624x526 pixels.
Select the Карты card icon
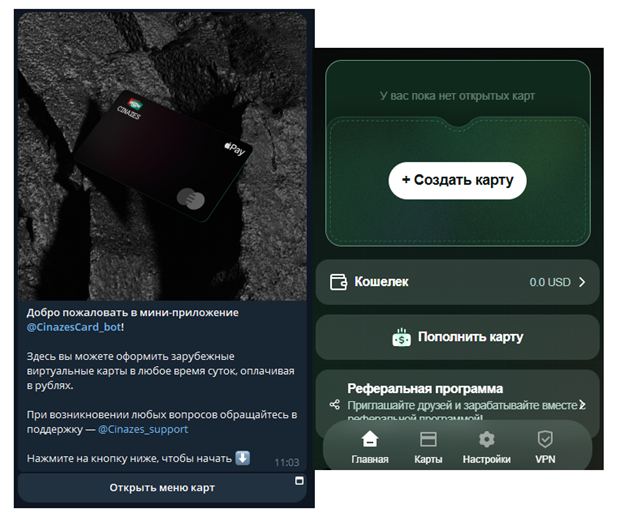click(428, 440)
